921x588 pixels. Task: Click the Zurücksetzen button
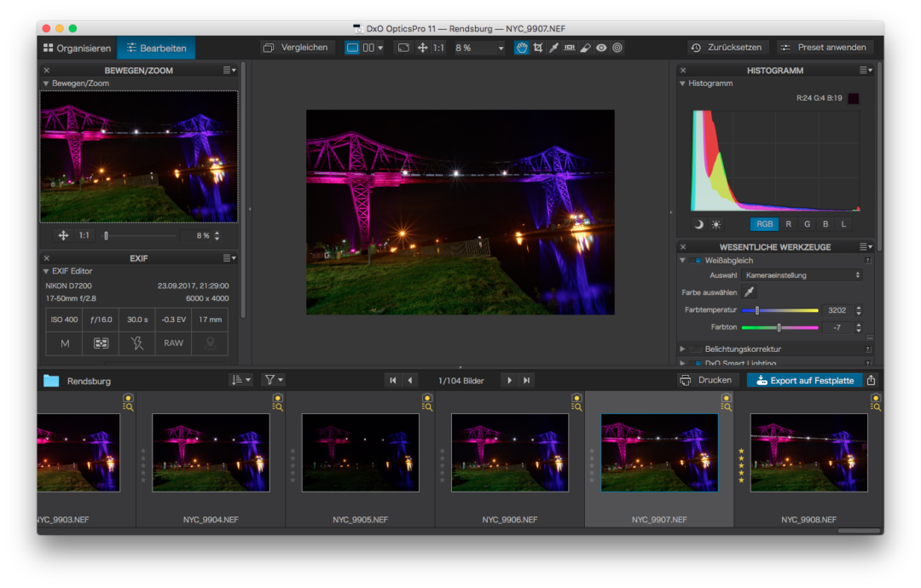(x=728, y=48)
